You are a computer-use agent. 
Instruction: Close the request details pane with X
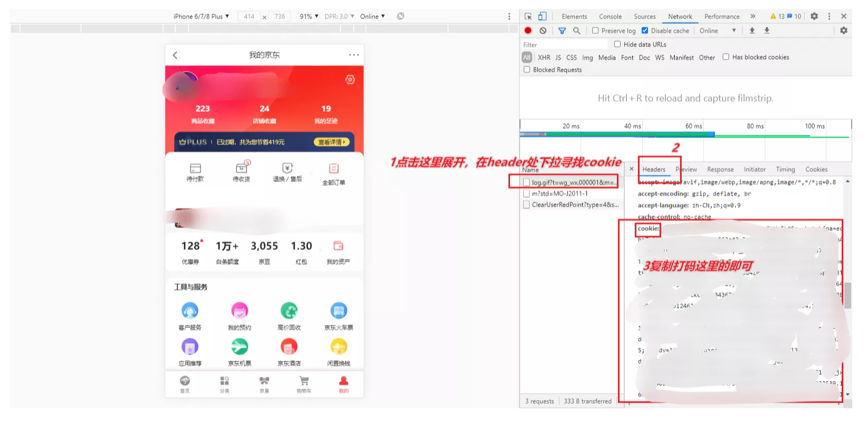point(632,169)
